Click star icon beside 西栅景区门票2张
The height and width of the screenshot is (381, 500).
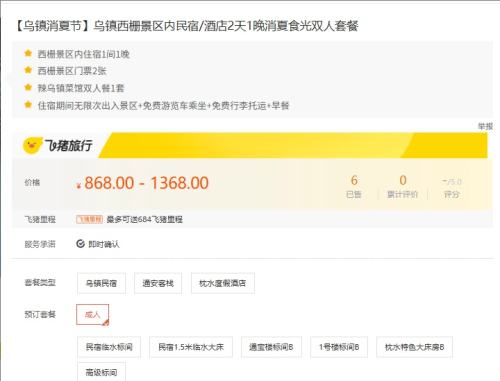28,70
